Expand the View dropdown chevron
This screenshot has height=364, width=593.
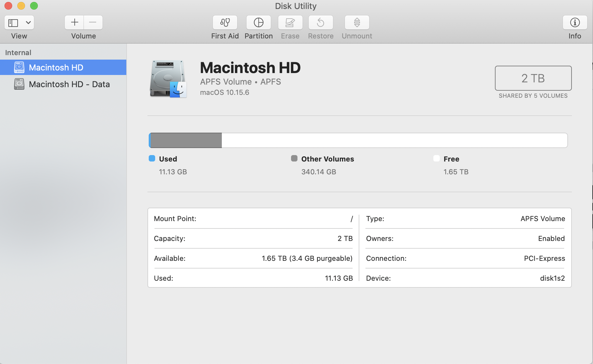(x=28, y=23)
